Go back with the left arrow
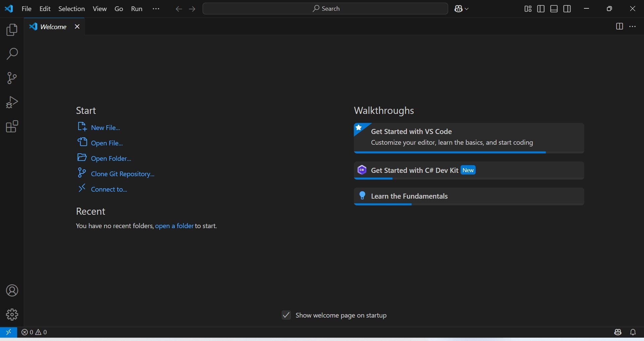 179,9
